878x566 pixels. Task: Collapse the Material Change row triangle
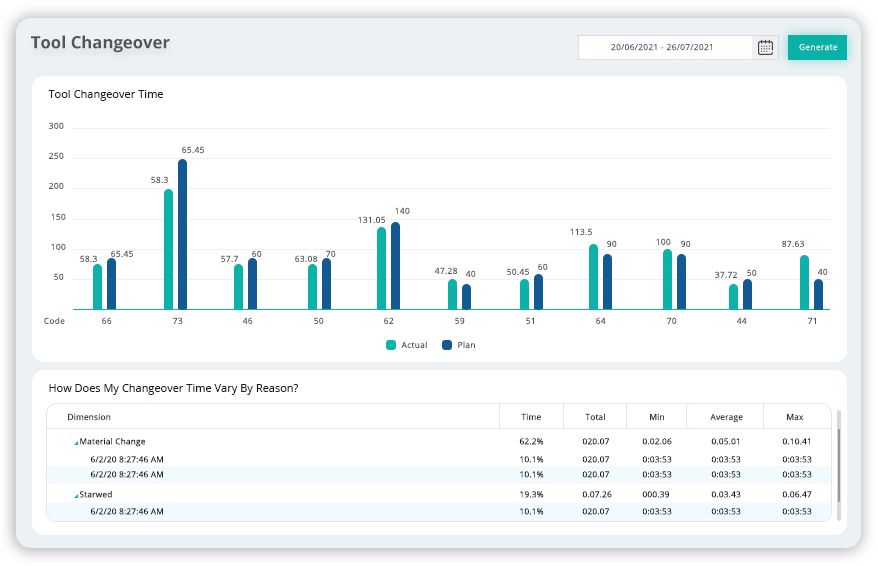76,442
